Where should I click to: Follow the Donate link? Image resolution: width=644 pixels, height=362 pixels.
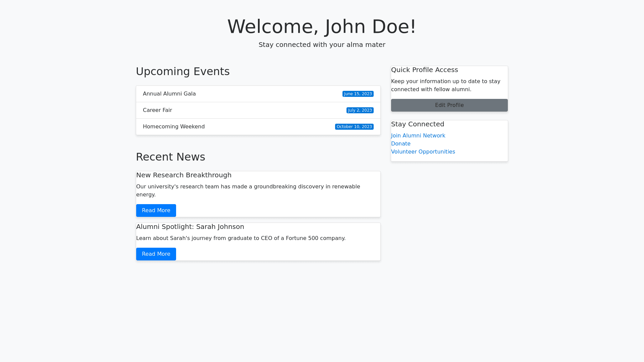tap(400, 144)
